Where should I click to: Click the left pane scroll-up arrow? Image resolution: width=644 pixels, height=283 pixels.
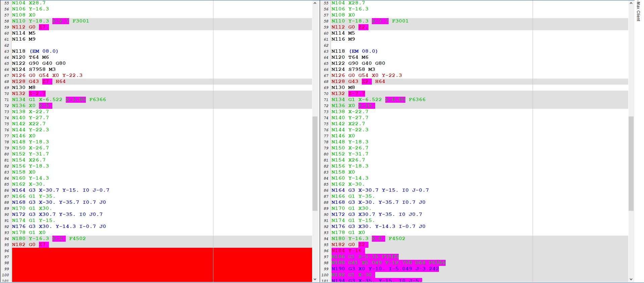315,3
